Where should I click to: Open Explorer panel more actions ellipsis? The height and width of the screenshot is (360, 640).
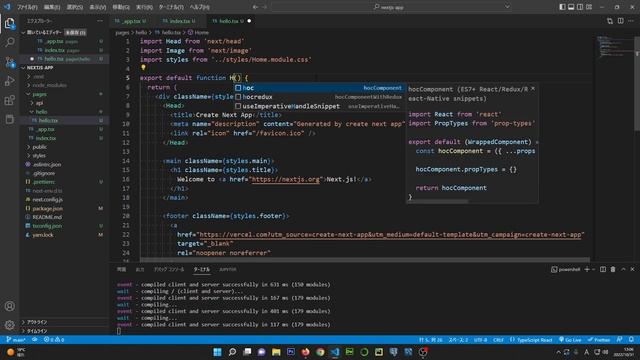pos(100,20)
